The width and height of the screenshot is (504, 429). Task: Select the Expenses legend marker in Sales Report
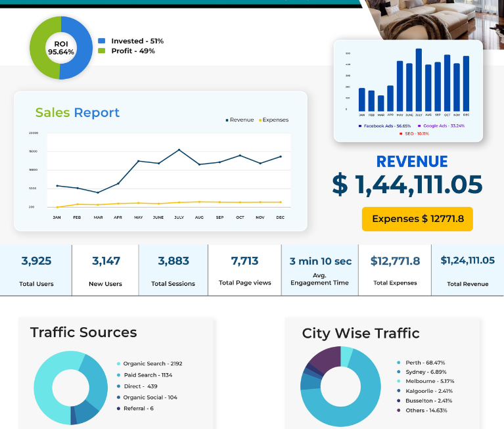click(x=260, y=120)
